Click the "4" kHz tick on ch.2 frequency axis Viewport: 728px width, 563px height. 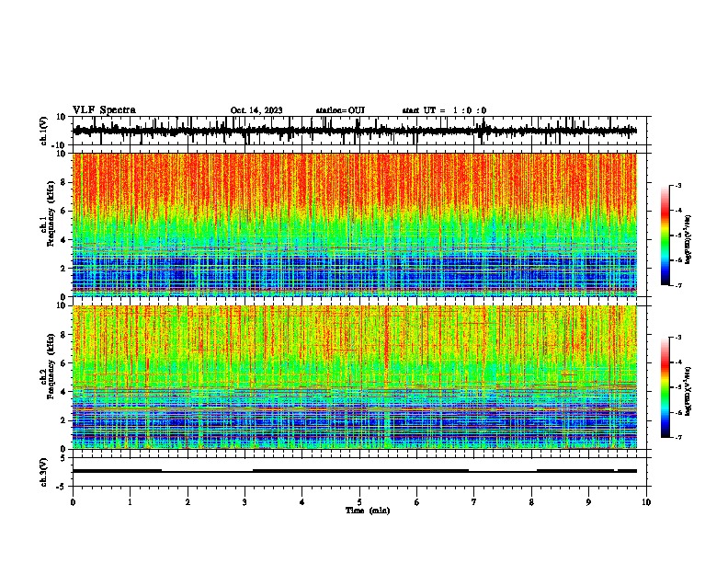coord(64,392)
